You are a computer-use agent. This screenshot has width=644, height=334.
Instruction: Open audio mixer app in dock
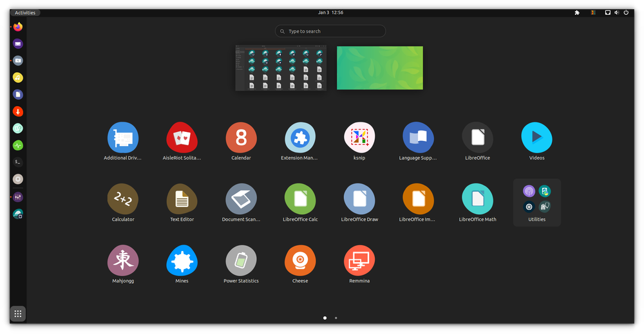click(x=17, y=197)
